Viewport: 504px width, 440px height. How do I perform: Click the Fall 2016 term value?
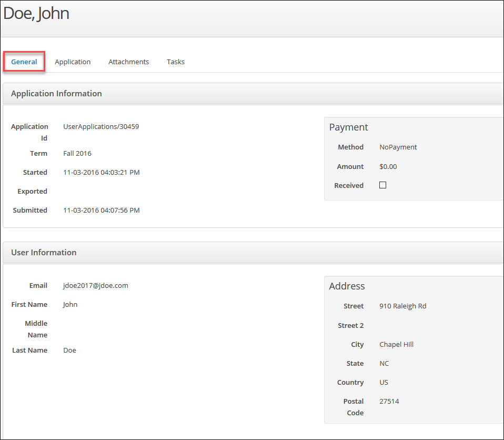point(77,154)
